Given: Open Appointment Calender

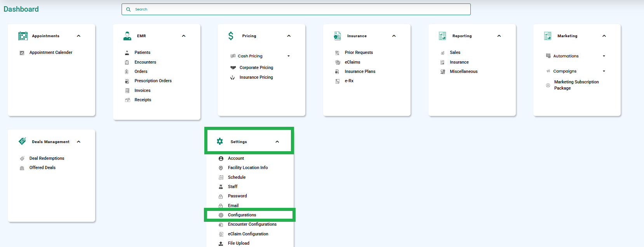Looking at the screenshot, I should (x=51, y=53).
